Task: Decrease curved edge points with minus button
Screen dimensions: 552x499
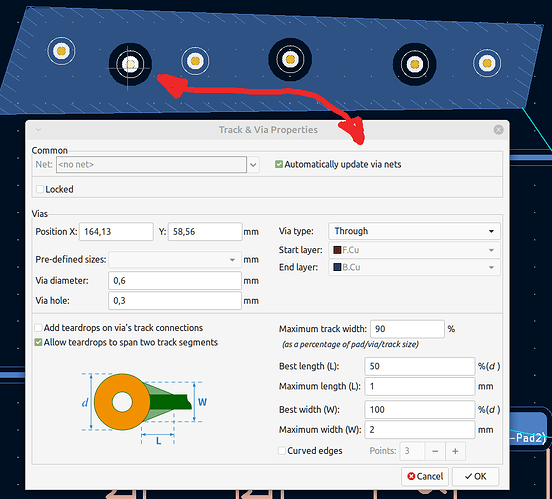Action: (435, 451)
